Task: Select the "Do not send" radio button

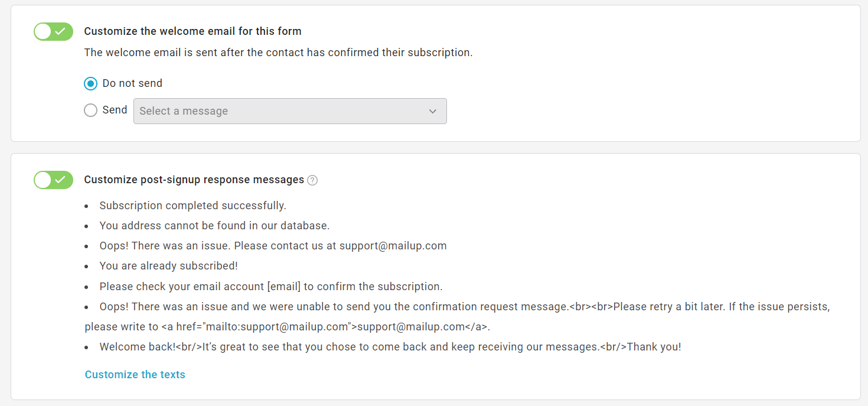Action: click(90, 84)
